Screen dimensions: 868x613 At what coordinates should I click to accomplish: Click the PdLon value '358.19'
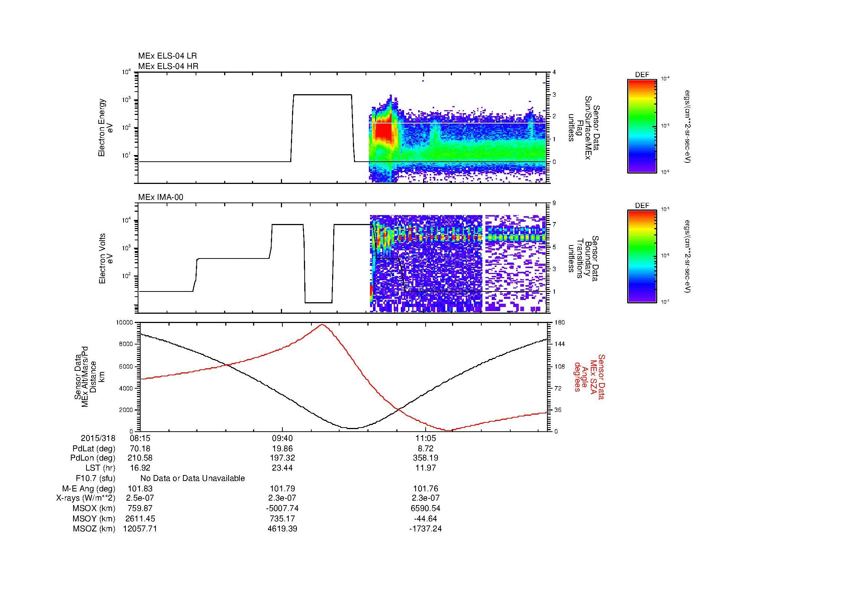425,458
